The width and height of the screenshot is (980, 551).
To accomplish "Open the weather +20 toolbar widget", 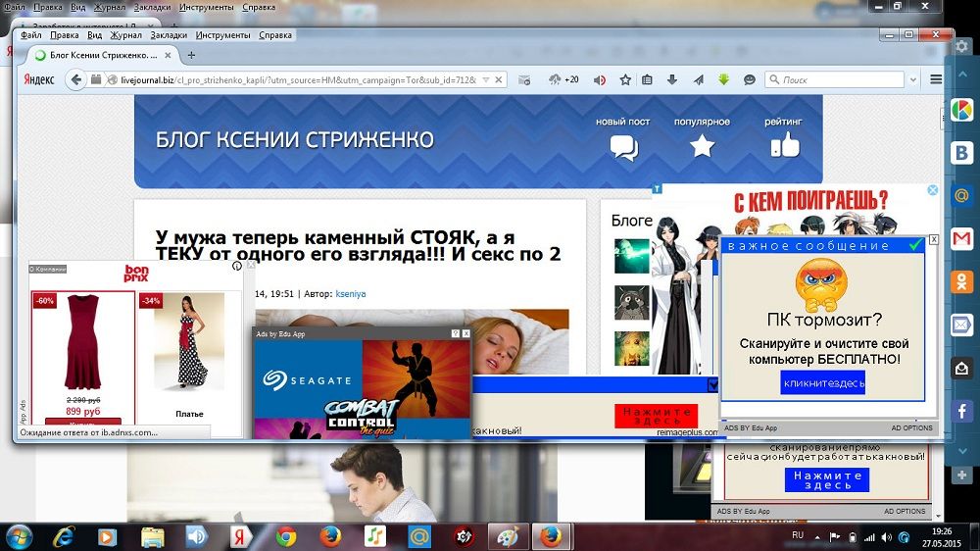I will point(563,79).
